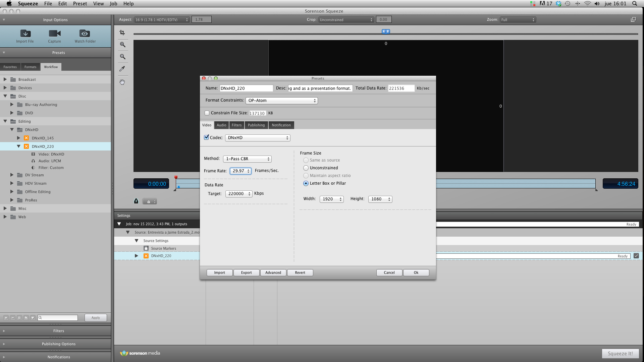Screen dimensions: 644x362
Task: Click the preset search field
Action: [x=58, y=318]
